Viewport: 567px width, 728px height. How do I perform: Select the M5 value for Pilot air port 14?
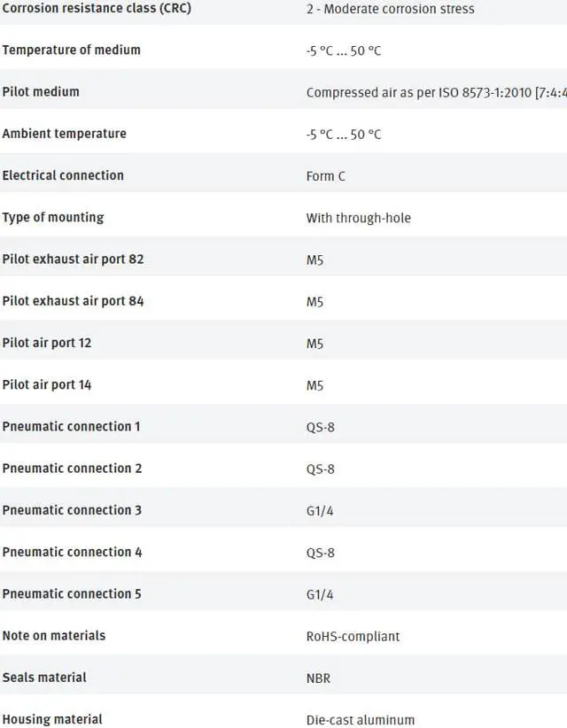tap(315, 385)
